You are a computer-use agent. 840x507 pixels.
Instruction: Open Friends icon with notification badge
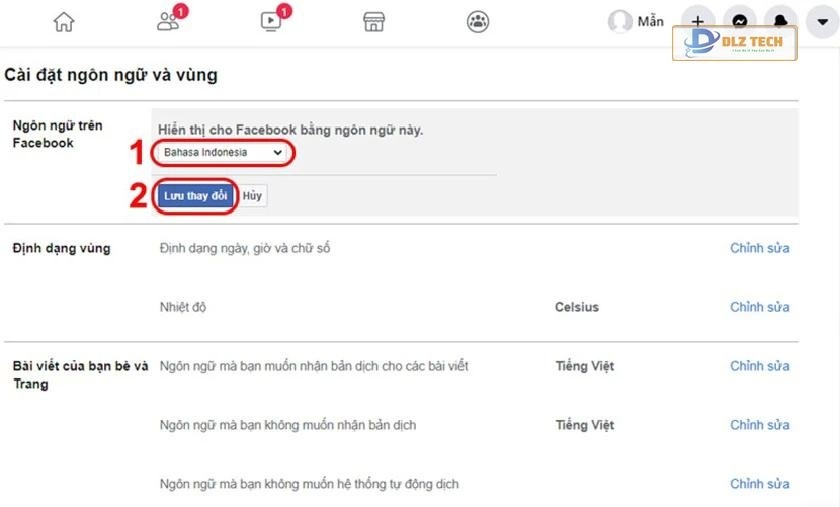pos(168,21)
